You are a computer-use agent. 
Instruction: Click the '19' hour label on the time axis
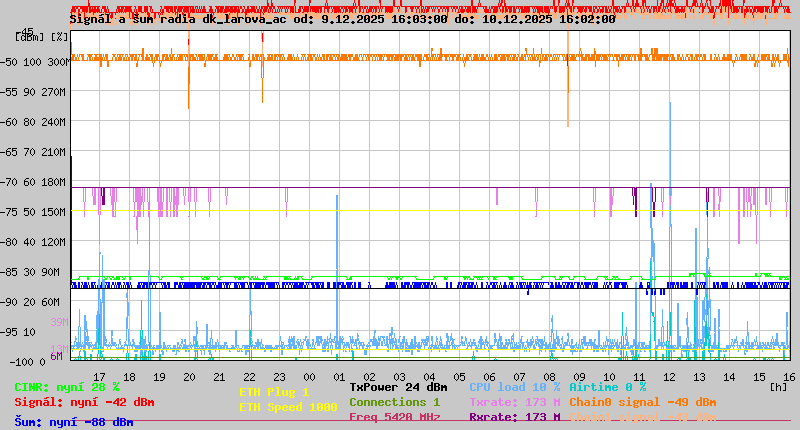(x=160, y=377)
